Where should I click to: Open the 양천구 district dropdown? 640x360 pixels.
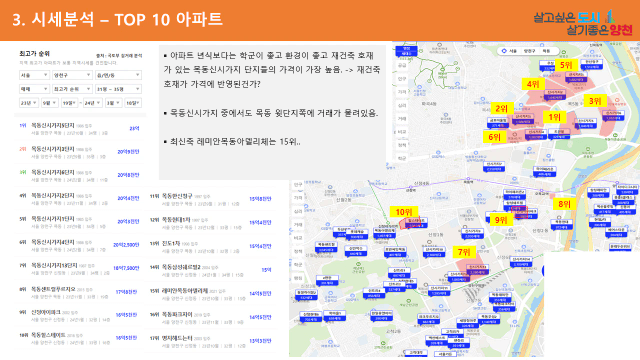[x=72, y=75]
